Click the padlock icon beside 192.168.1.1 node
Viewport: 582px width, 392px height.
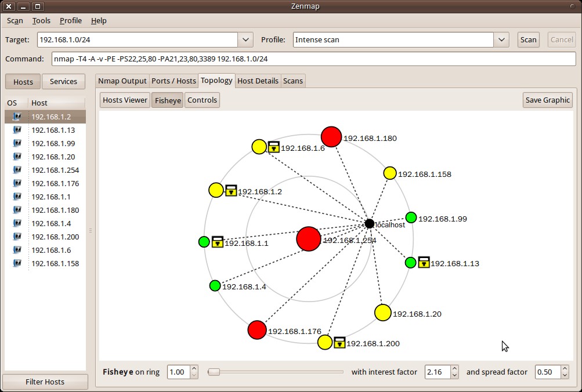click(218, 242)
